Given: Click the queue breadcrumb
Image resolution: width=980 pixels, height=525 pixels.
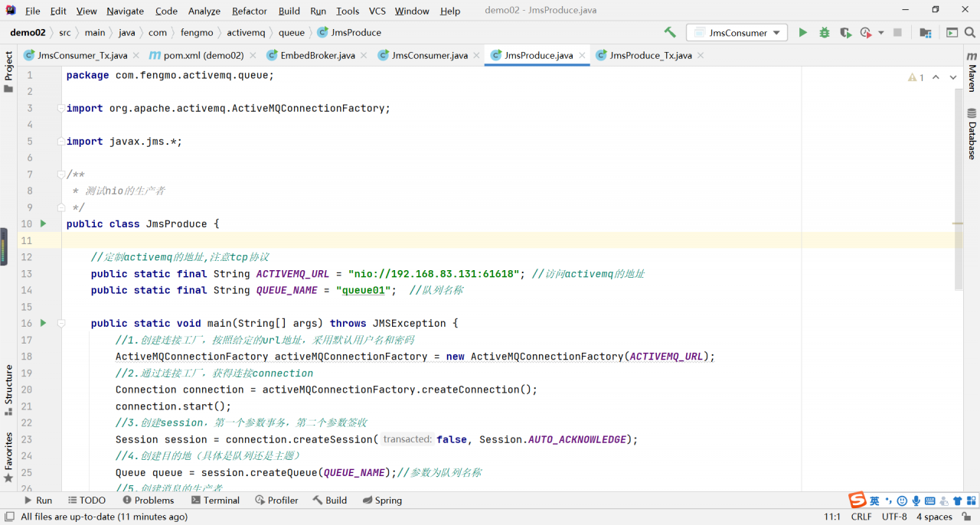Looking at the screenshot, I should tap(292, 33).
